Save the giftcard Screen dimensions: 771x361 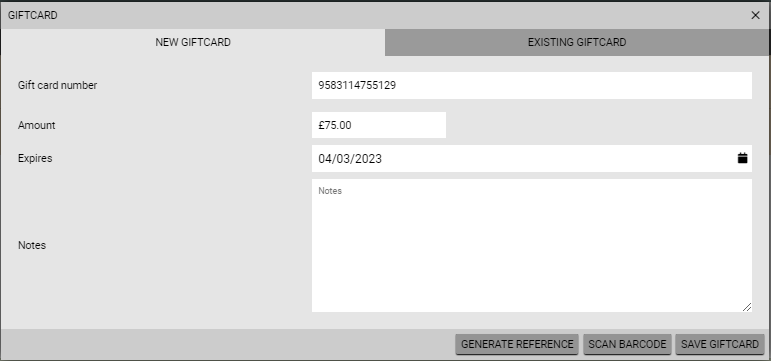720,344
